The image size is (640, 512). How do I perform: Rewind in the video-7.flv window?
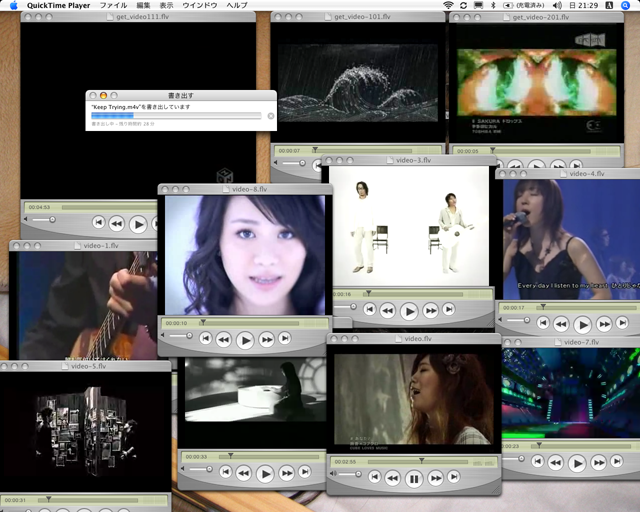[556, 463]
